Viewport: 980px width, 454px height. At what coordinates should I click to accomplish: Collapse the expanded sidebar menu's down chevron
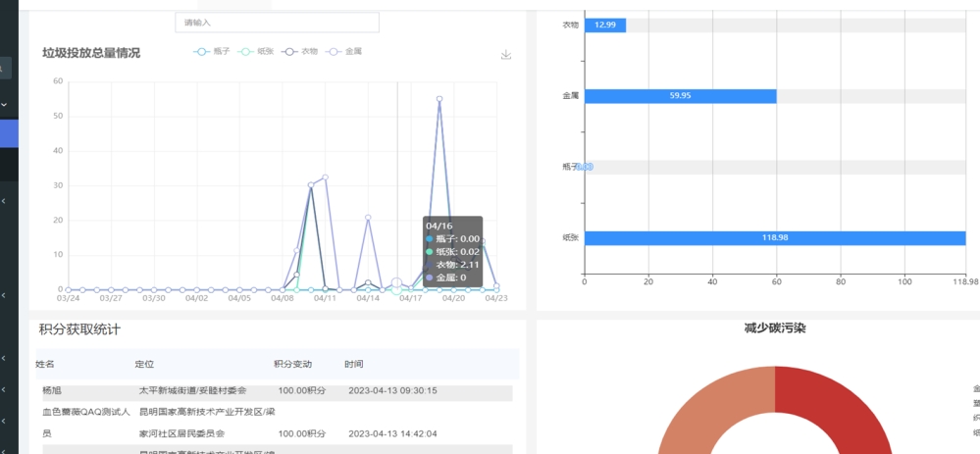[4, 104]
